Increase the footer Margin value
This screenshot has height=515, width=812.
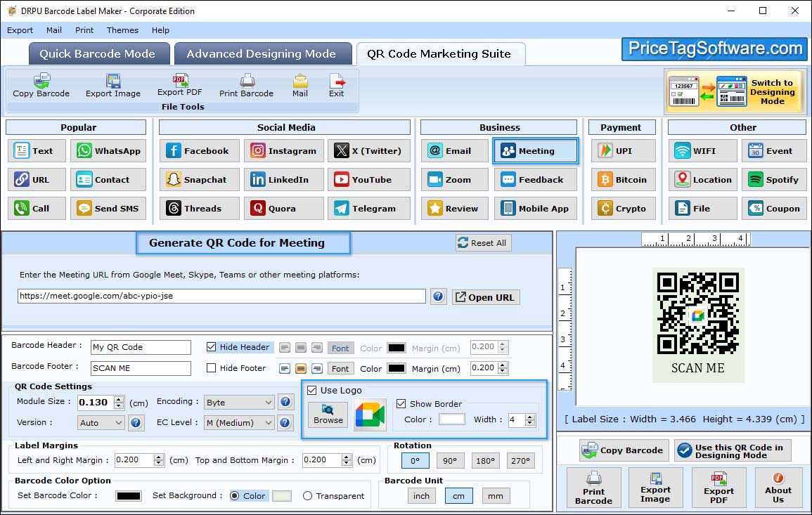[503, 365]
